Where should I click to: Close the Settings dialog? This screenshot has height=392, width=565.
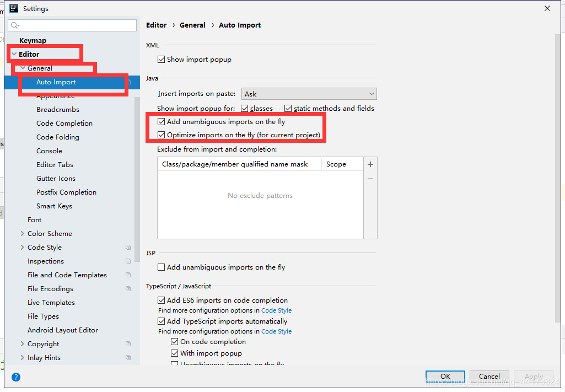(547, 8)
